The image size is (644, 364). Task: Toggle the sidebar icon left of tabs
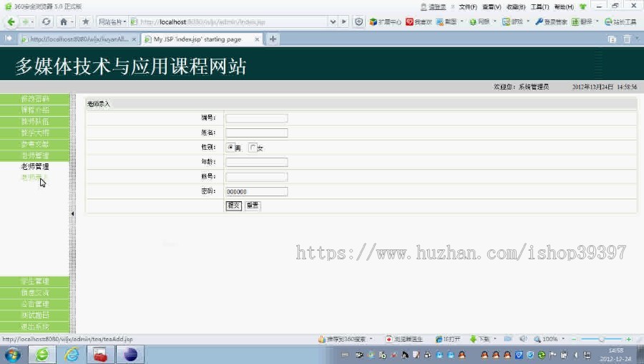[x=8, y=39]
